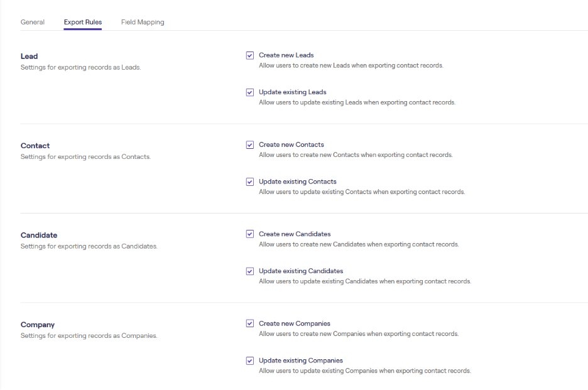This screenshot has height=390, width=588.
Task: Disable the Update existing Leads checkbox
Action: [x=250, y=92]
